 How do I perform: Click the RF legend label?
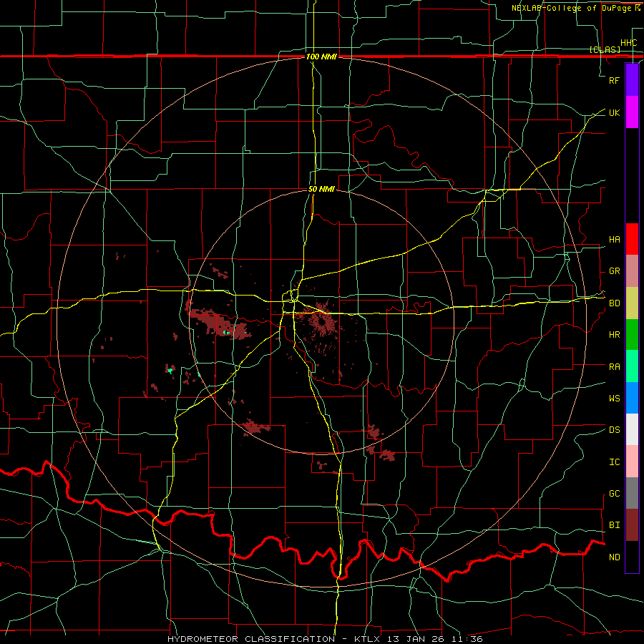[614, 80]
